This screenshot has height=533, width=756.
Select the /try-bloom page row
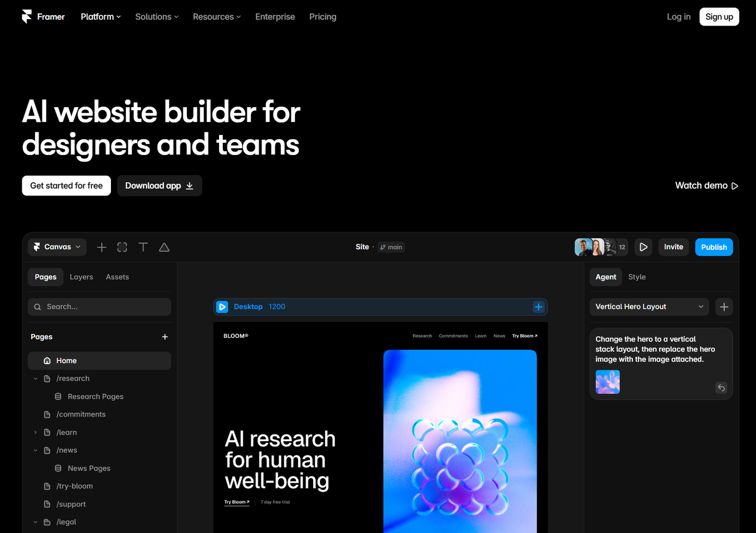pos(100,486)
